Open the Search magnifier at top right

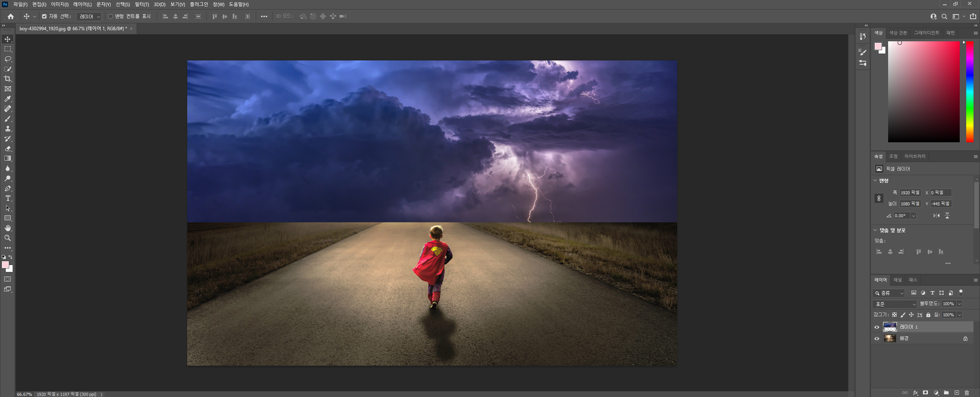click(x=944, y=16)
